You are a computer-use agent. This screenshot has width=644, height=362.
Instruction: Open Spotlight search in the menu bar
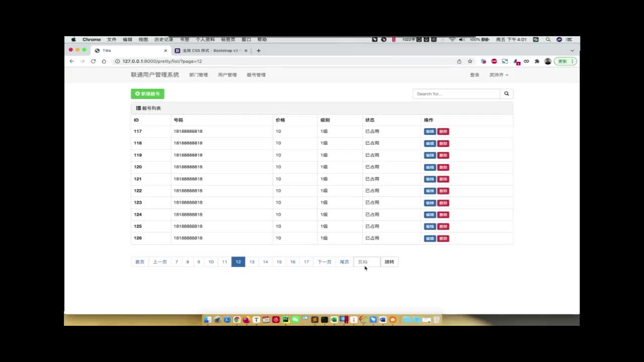click(x=548, y=39)
